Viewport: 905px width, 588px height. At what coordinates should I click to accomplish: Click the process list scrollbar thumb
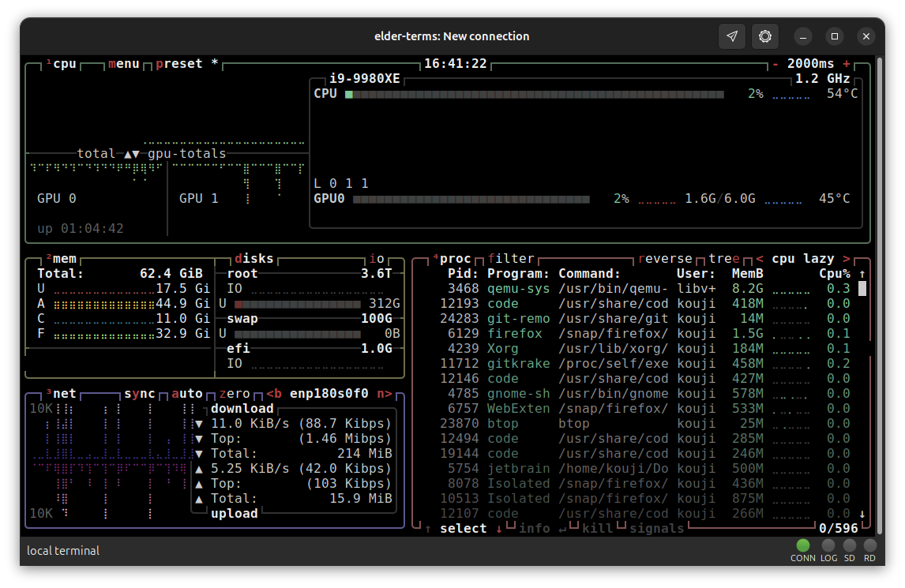tap(862, 289)
